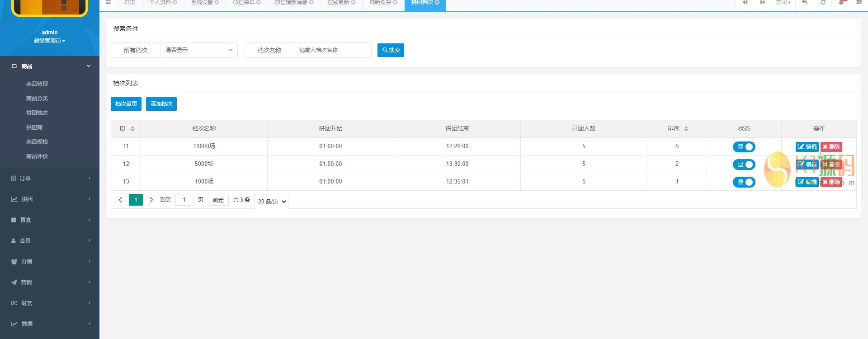Toggle display status for 1000场 row
This screenshot has height=339, width=868.
point(744,182)
